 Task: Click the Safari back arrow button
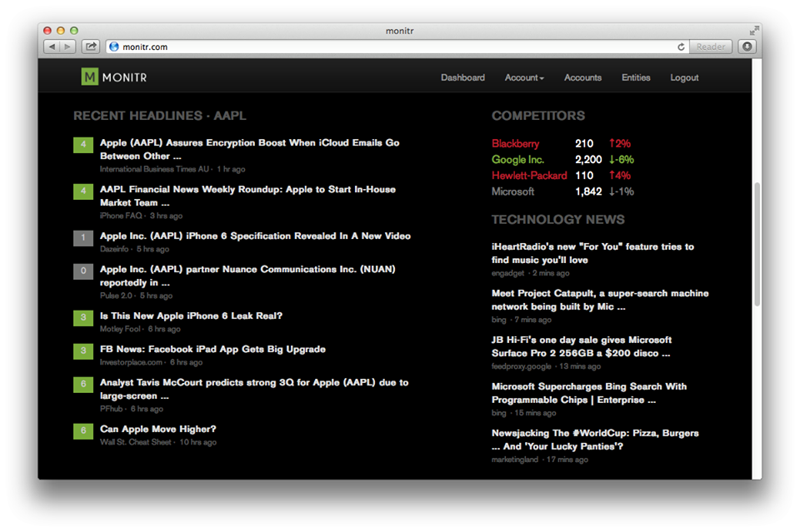[x=51, y=47]
